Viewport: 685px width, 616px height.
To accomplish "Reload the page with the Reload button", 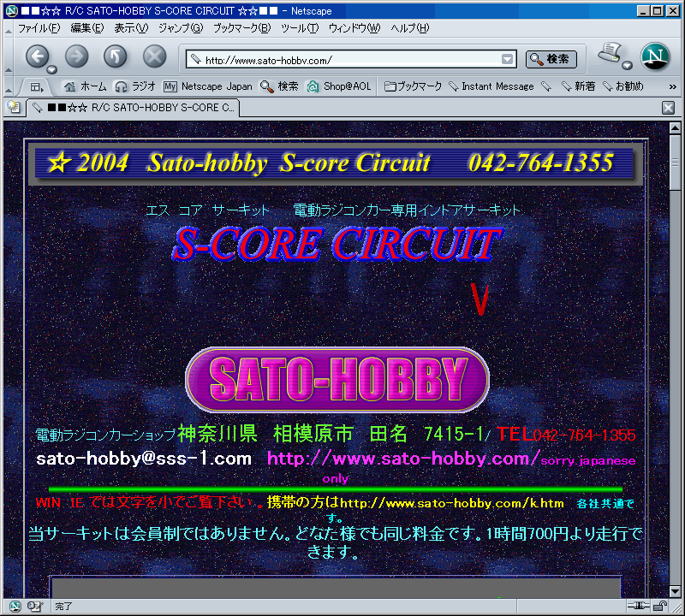I will 116,56.
